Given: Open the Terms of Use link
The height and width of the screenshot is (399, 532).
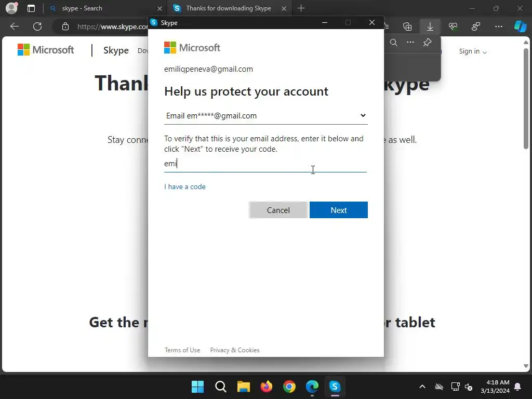Looking at the screenshot, I should (182, 350).
